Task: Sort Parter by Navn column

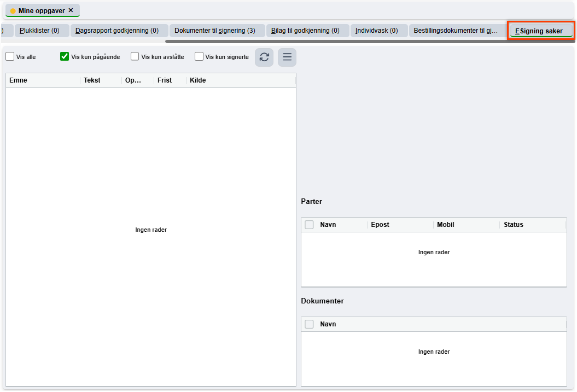Action: pyautogui.click(x=341, y=225)
